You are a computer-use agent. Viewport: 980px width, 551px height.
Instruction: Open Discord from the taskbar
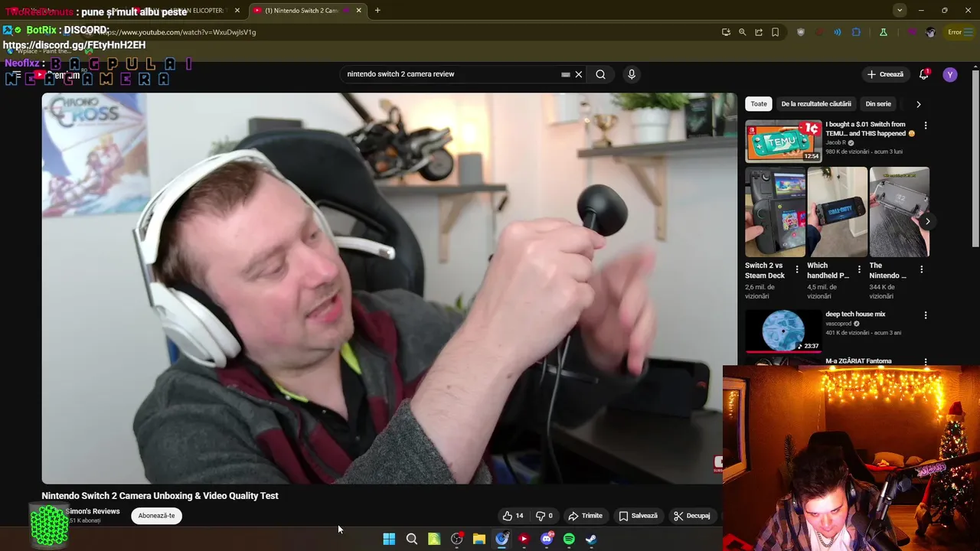[547, 540]
